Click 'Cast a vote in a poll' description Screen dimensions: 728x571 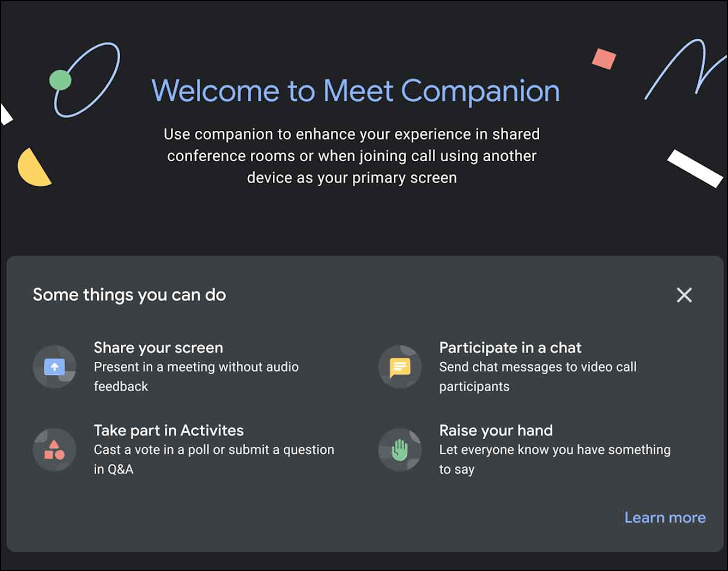point(214,459)
